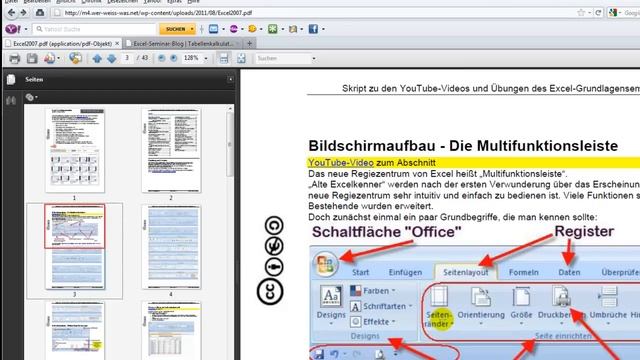
Task: Save a copy with the floppy disk icon
Action: click(x=32, y=58)
